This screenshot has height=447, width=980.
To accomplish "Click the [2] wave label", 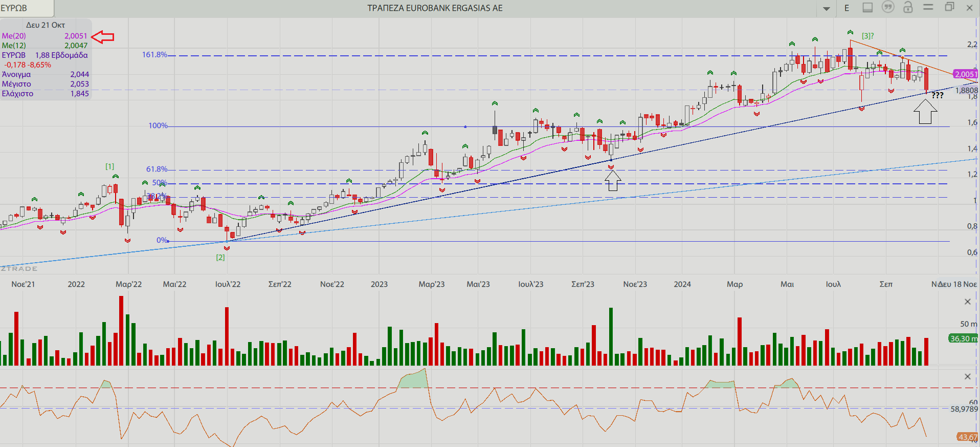I will coord(220,257).
